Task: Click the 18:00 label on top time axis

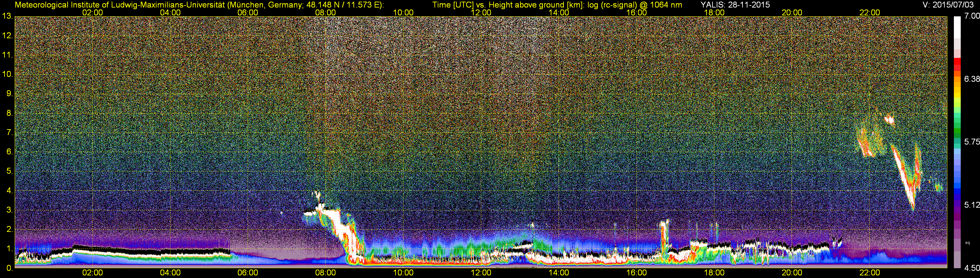Action: point(714,12)
